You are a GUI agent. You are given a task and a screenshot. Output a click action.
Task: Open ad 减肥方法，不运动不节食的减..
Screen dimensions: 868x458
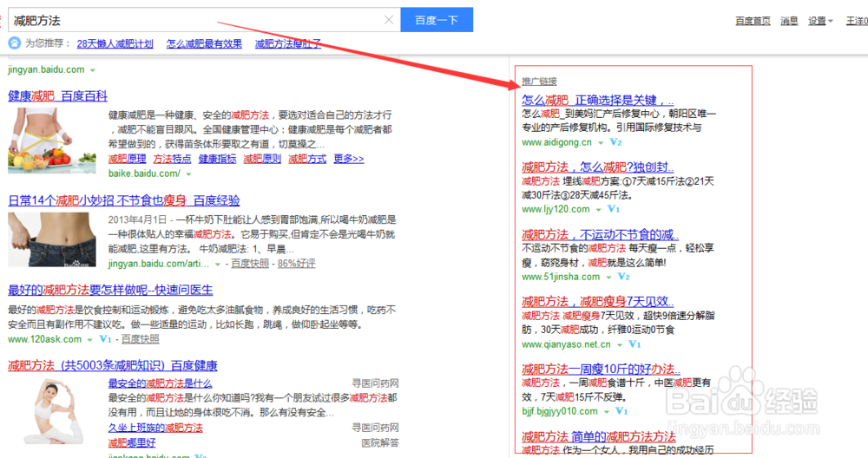pos(600,234)
